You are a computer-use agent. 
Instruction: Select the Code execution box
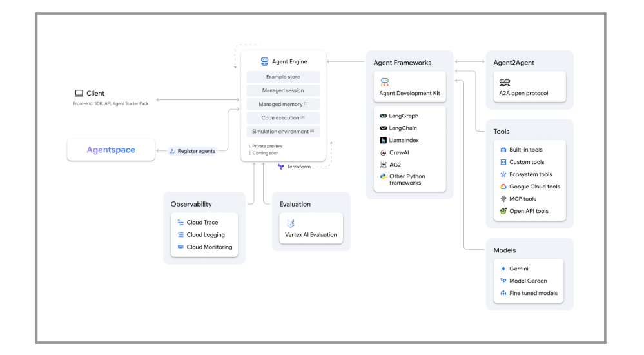point(283,117)
